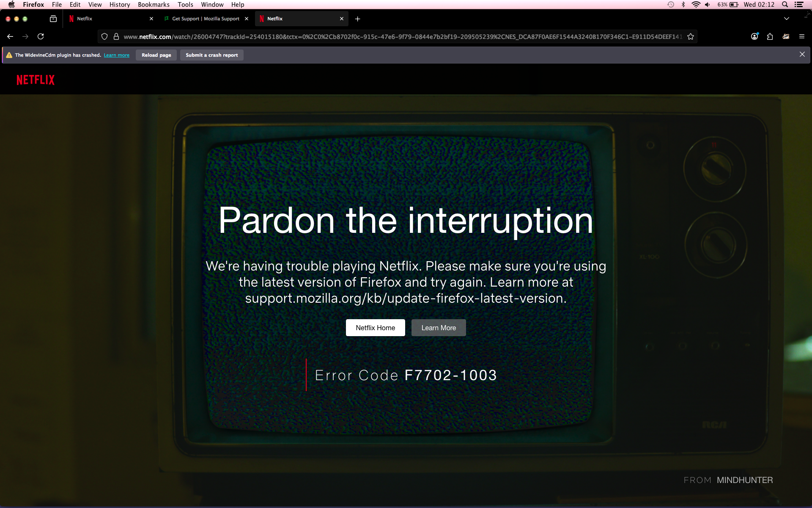
Task: Click the site security padlock icon
Action: click(116, 36)
